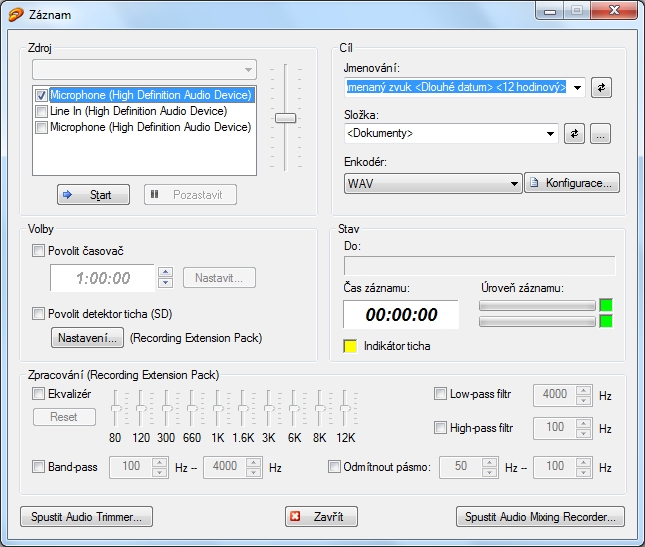Click the 1K equalizer slider

tap(218, 408)
